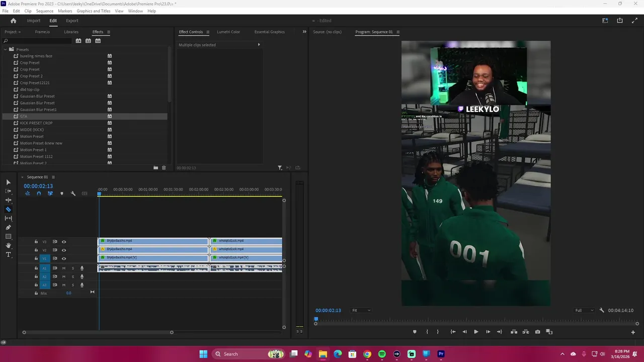
Task: Open timeline display settings wrench
Action: click(73, 194)
